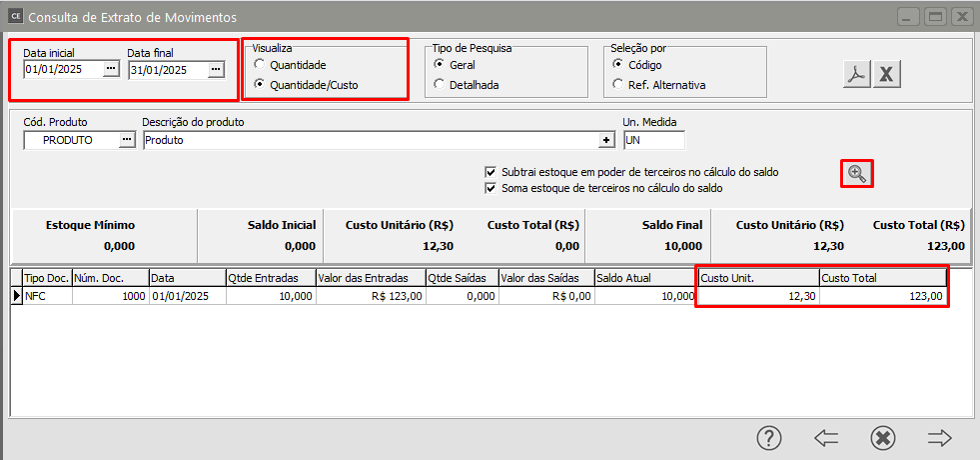Open product code lookup button
Image resolution: width=980 pixels, height=460 pixels.
point(127,141)
